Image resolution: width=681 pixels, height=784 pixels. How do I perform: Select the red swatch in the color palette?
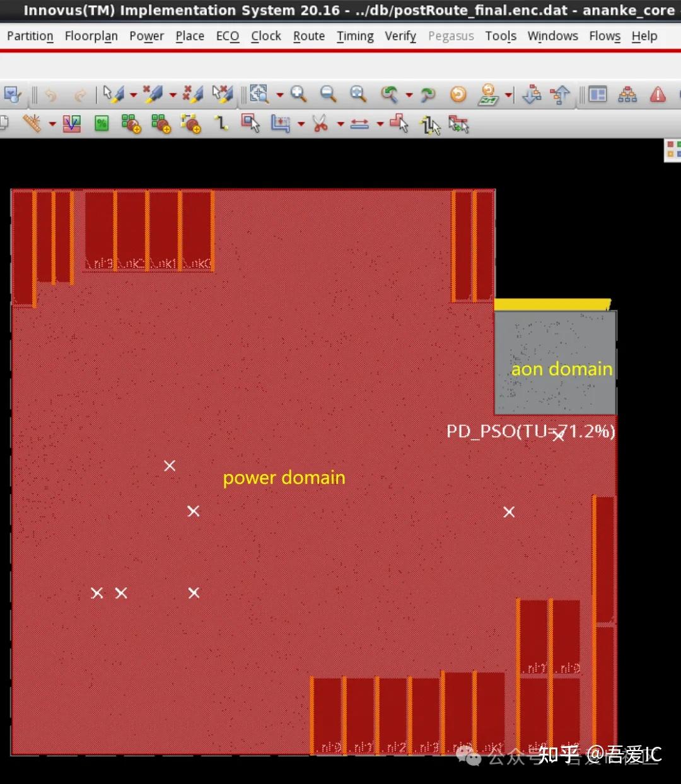point(670,144)
